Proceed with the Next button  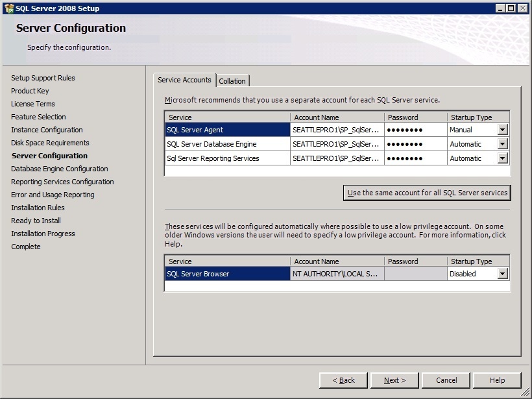click(394, 380)
